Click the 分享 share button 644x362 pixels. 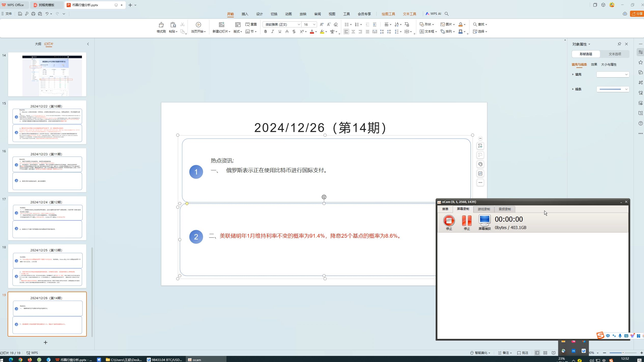click(x=637, y=14)
